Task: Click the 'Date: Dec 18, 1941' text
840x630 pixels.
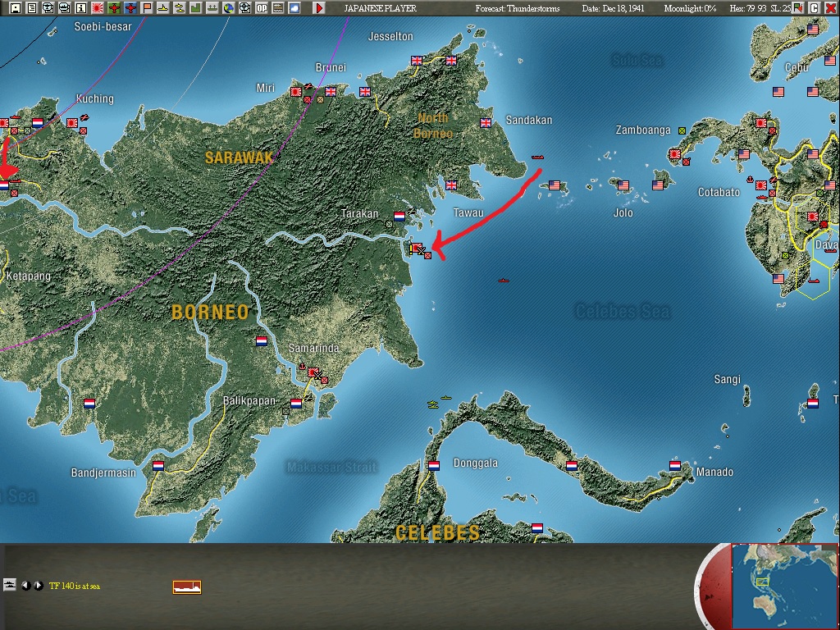Action: [614, 8]
